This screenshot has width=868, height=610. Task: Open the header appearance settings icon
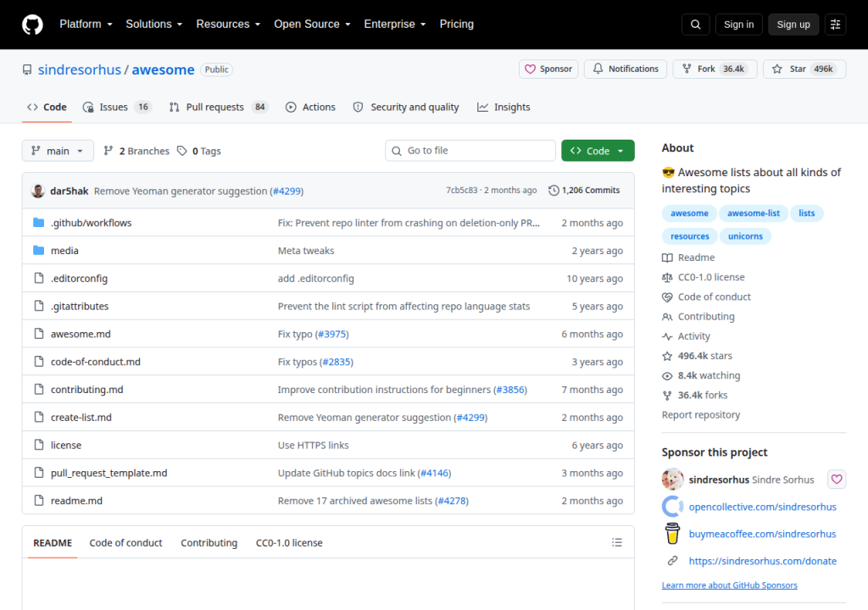[835, 25]
